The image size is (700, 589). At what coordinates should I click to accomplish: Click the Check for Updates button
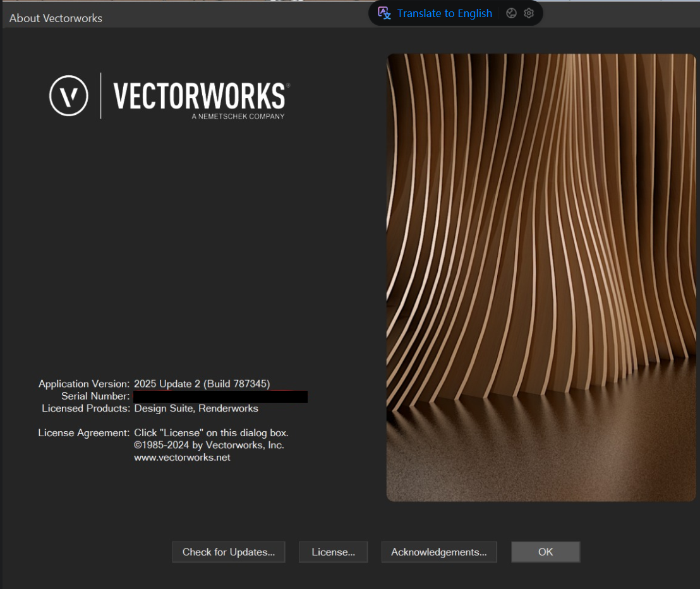click(229, 552)
